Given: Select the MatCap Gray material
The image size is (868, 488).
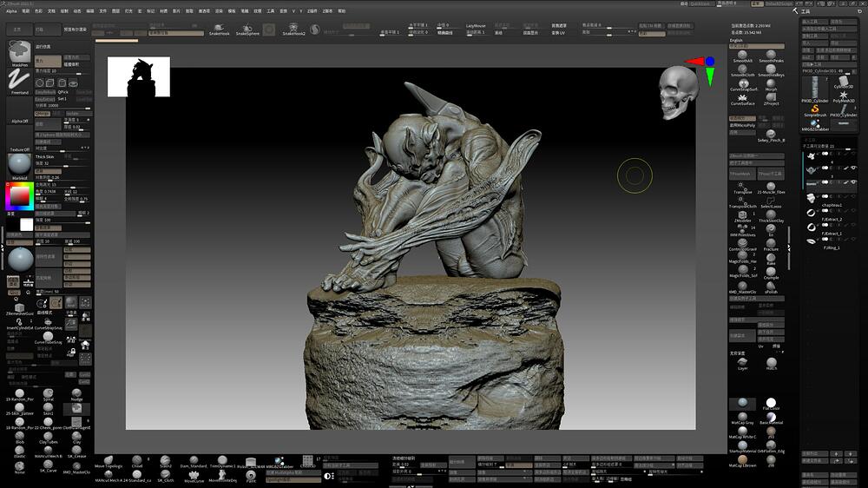Looking at the screenshot, I should pyautogui.click(x=742, y=419).
